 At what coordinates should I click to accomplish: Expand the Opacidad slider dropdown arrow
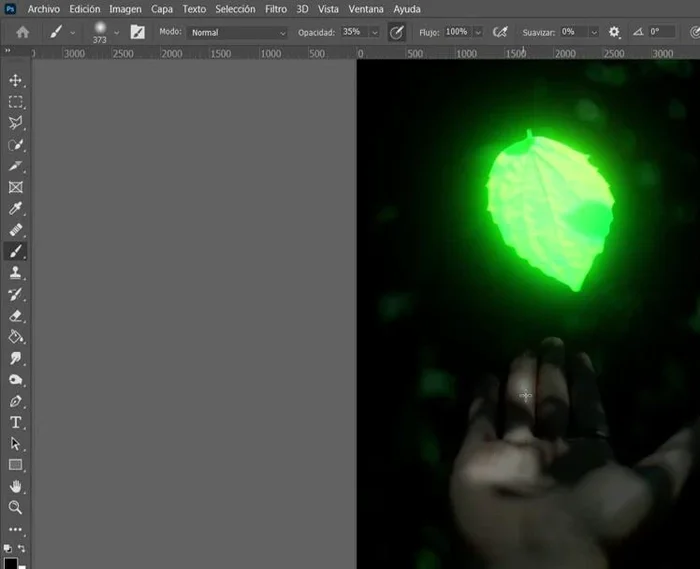[375, 32]
